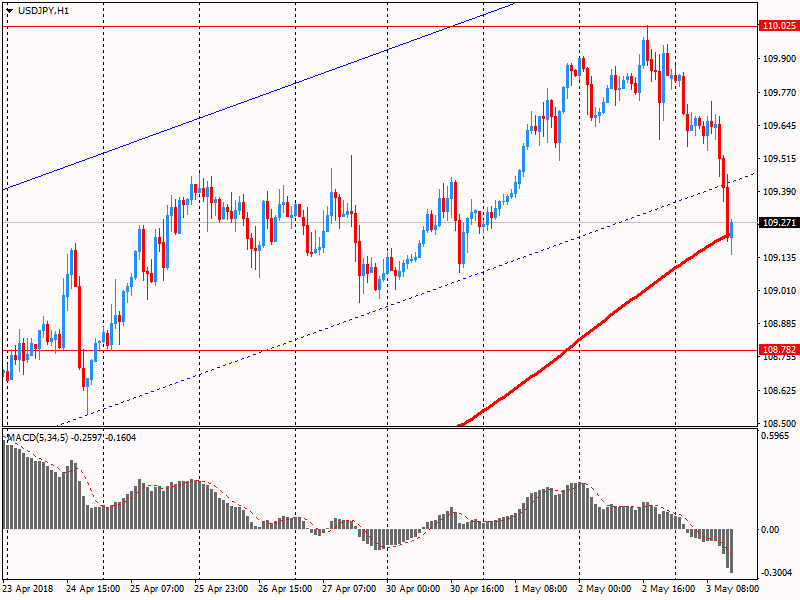Click the 109.645 price axis value

pyautogui.click(x=779, y=126)
